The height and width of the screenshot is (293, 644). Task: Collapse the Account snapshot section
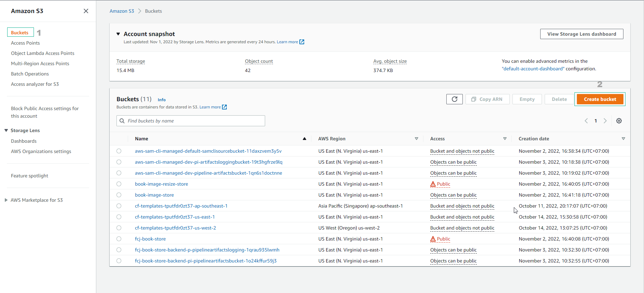(x=118, y=34)
